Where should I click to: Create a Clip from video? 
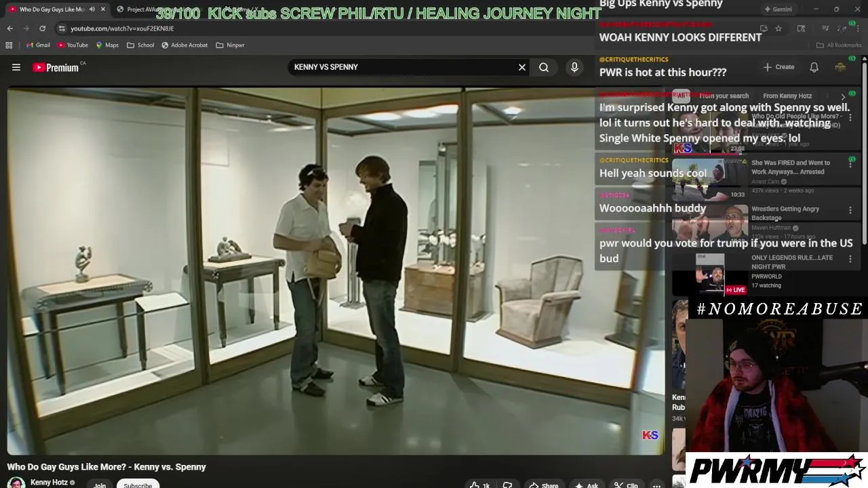tap(627, 485)
